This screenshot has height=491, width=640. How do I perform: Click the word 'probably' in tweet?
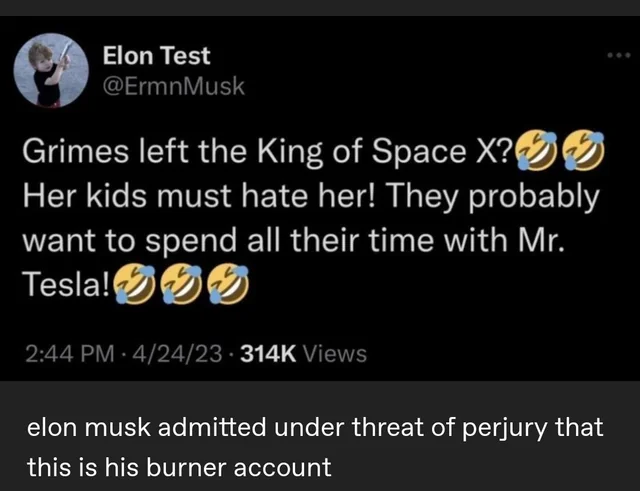pos(542,198)
